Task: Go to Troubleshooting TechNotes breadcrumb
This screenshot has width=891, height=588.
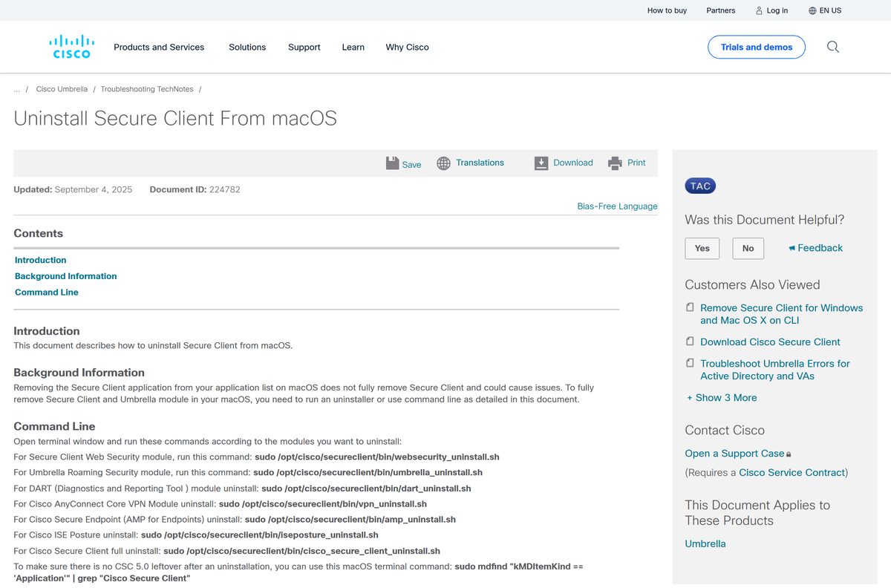Action: (x=147, y=89)
